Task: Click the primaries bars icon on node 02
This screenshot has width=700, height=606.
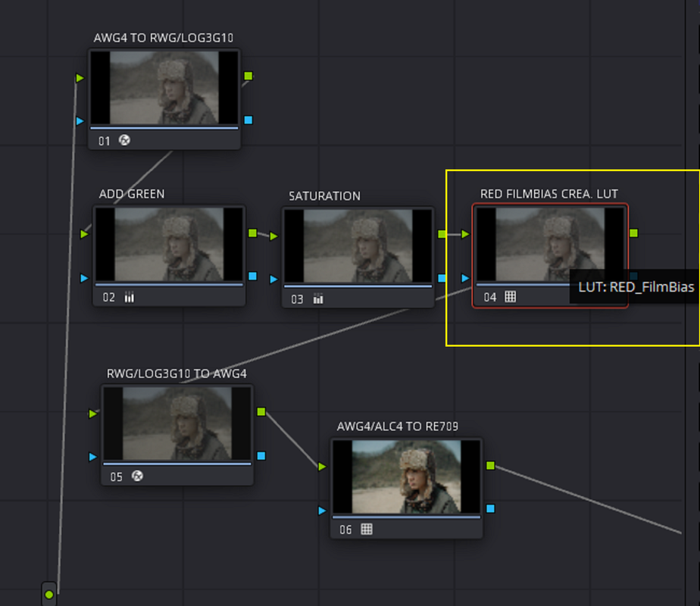Action: click(x=129, y=297)
